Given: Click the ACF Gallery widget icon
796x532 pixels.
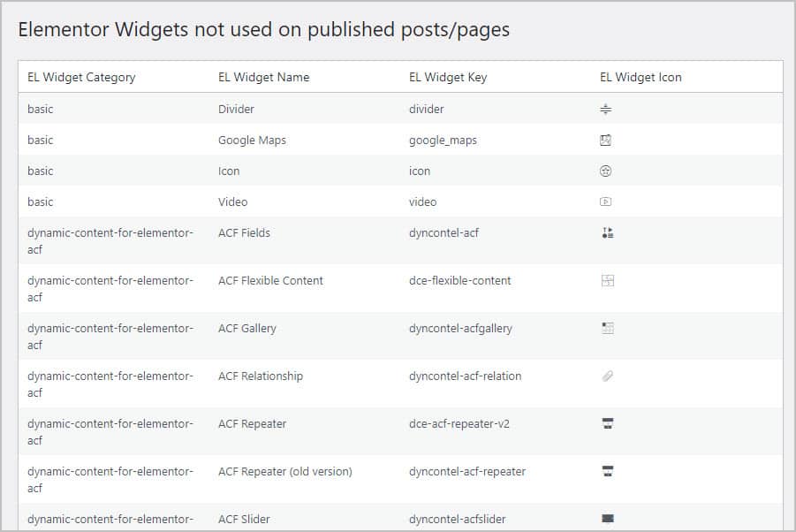Looking at the screenshot, I should tap(607, 329).
